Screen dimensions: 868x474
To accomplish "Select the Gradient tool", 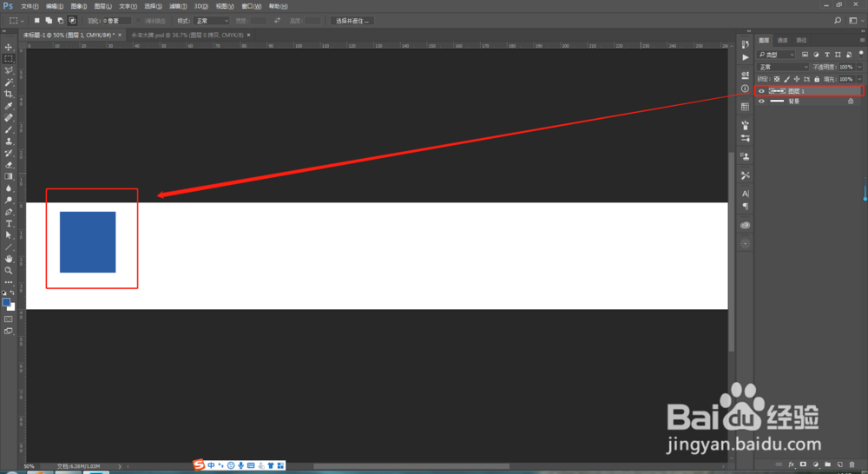I will [9, 176].
